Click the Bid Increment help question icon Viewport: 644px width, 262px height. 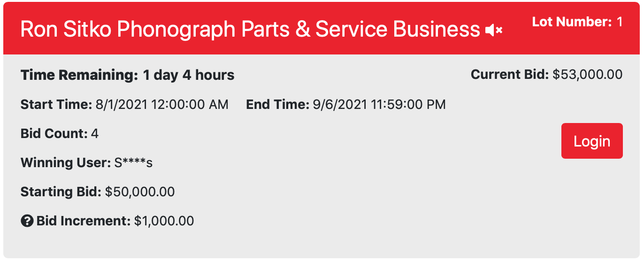27,221
